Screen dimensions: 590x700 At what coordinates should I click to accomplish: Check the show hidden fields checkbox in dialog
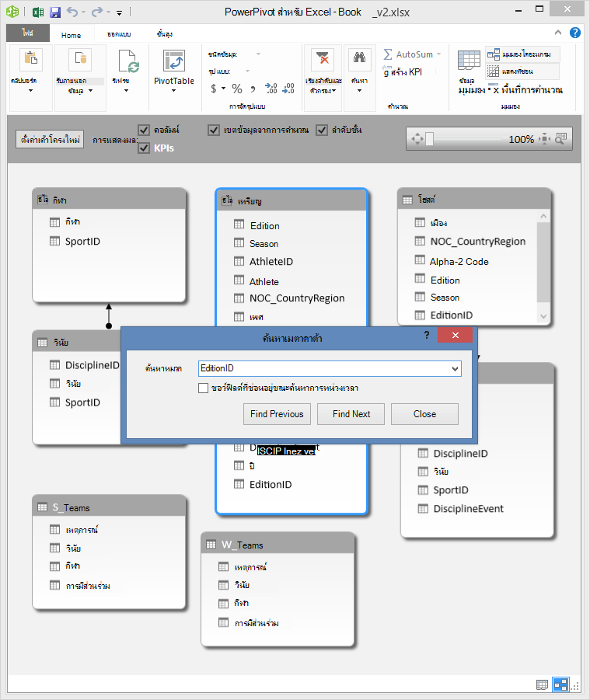click(203, 388)
